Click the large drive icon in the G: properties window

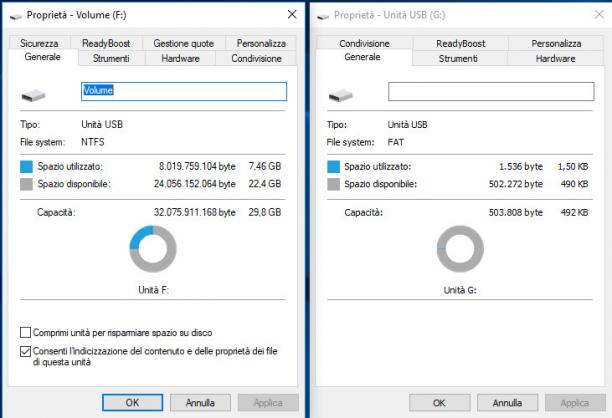(341, 95)
